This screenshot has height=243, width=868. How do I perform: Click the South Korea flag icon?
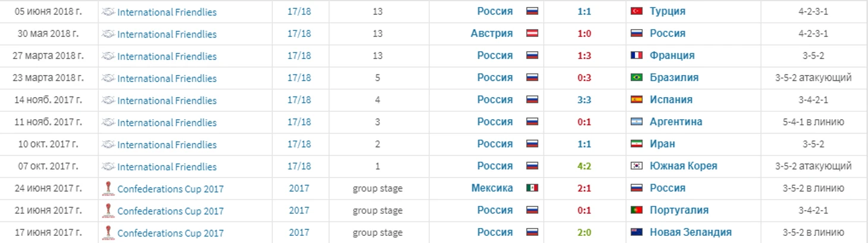tap(637, 166)
